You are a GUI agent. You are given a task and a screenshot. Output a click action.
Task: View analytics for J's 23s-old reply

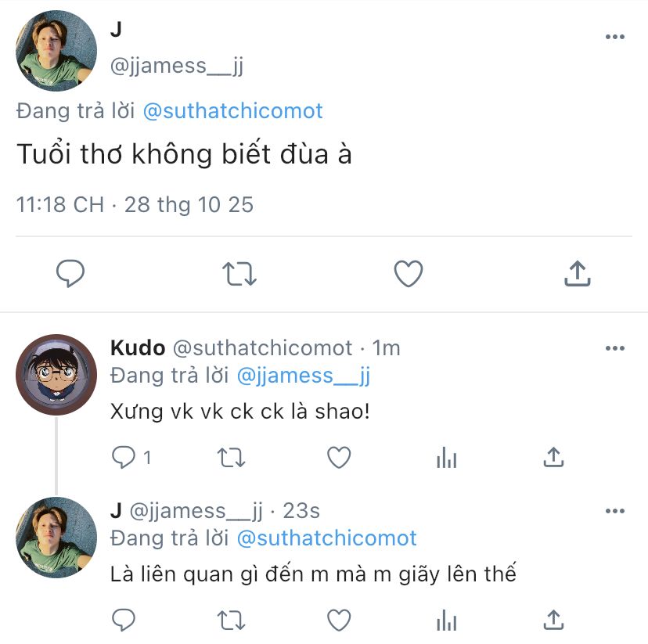point(446,620)
